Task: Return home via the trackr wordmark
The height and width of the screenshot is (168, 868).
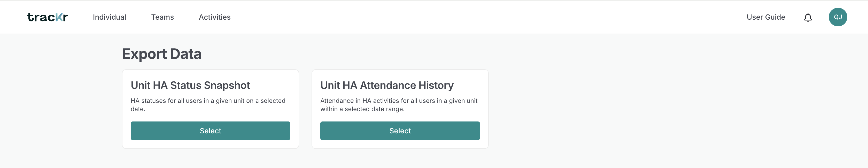Action: click(48, 17)
